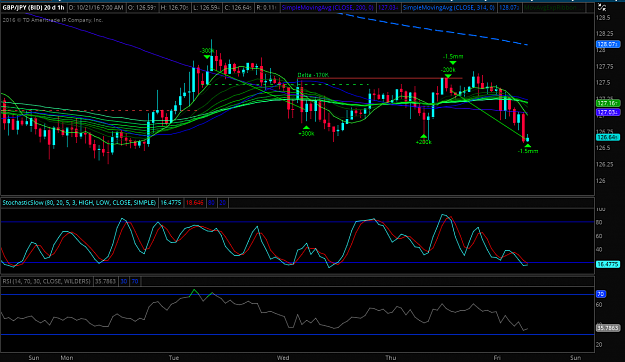Image resolution: width=625 pixels, height=362 pixels.
Task: Click the Tue label on time axis
Action: [174, 358]
